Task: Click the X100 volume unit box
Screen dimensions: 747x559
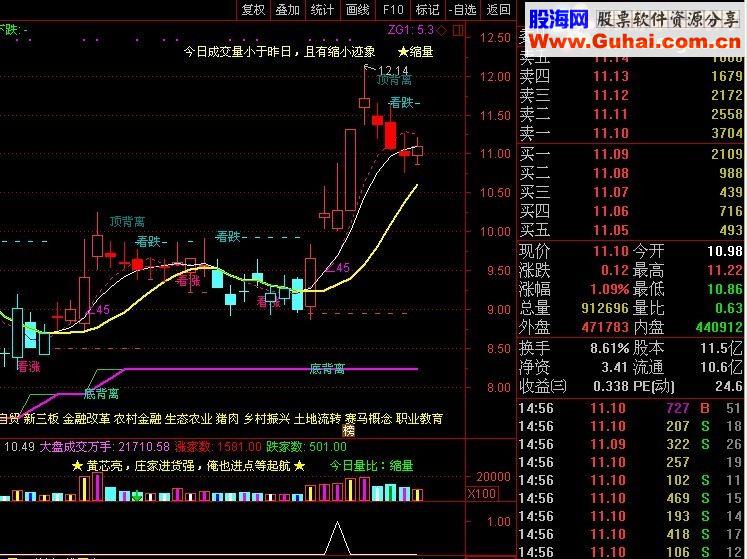Action: tap(481, 493)
